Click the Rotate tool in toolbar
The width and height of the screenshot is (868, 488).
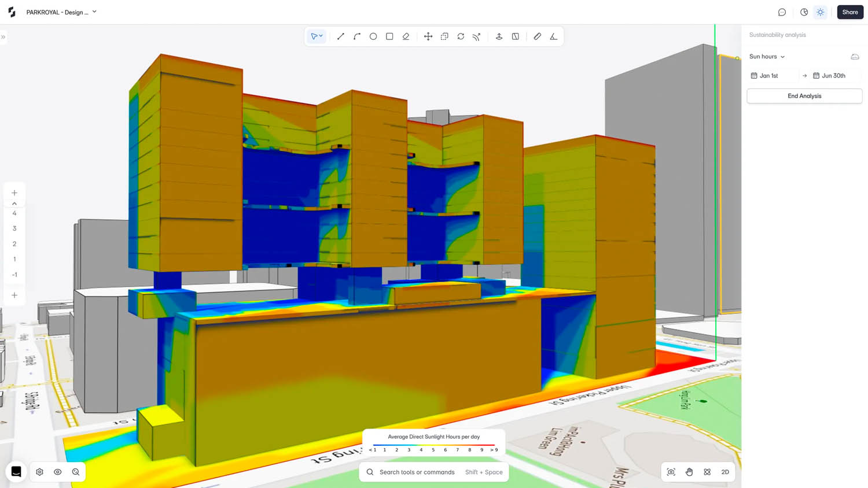pos(461,36)
